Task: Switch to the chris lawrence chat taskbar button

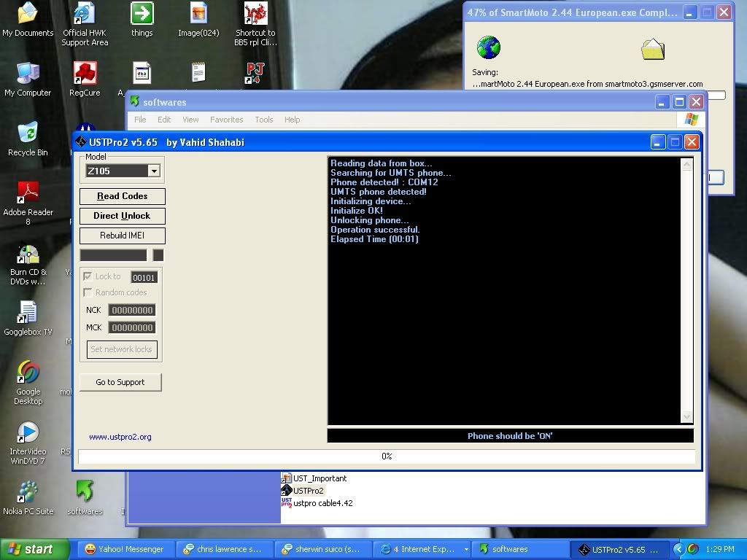Action: [x=225, y=549]
